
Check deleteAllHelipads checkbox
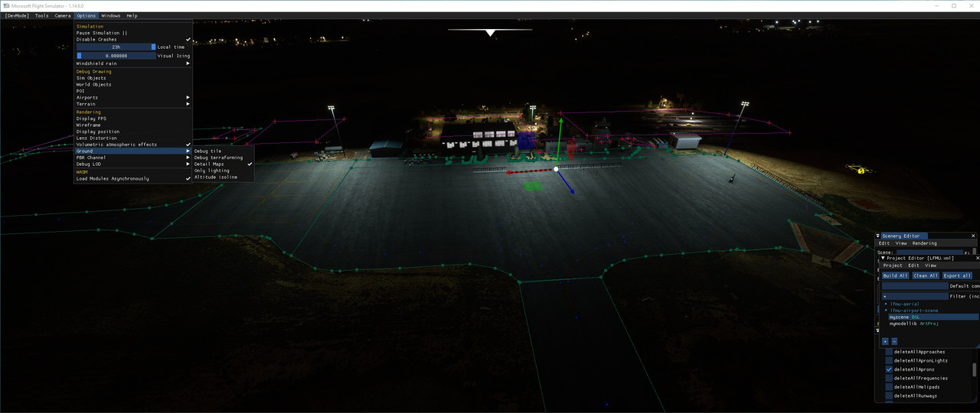click(x=889, y=387)
